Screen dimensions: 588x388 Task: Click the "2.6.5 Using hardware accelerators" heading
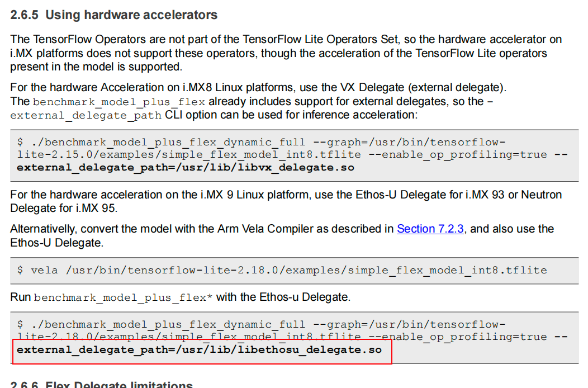pos(114,15)
